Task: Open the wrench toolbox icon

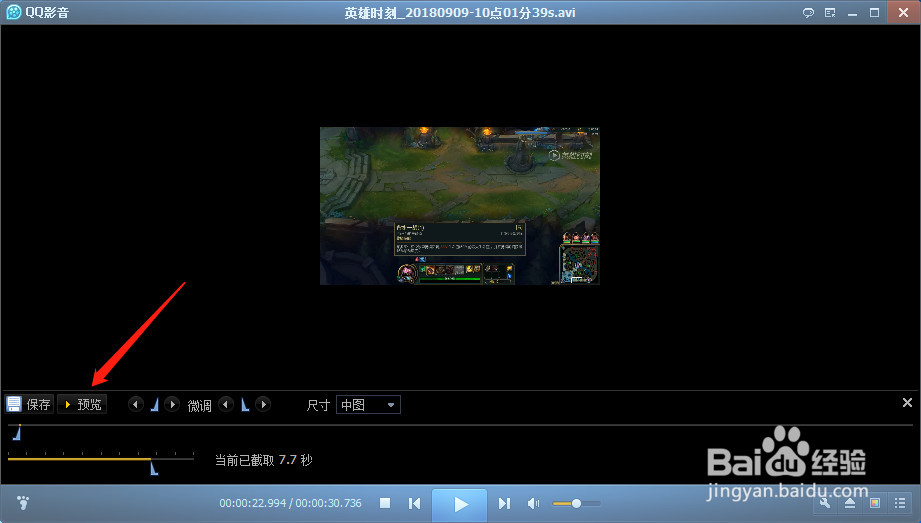Action: pos(825,502)
